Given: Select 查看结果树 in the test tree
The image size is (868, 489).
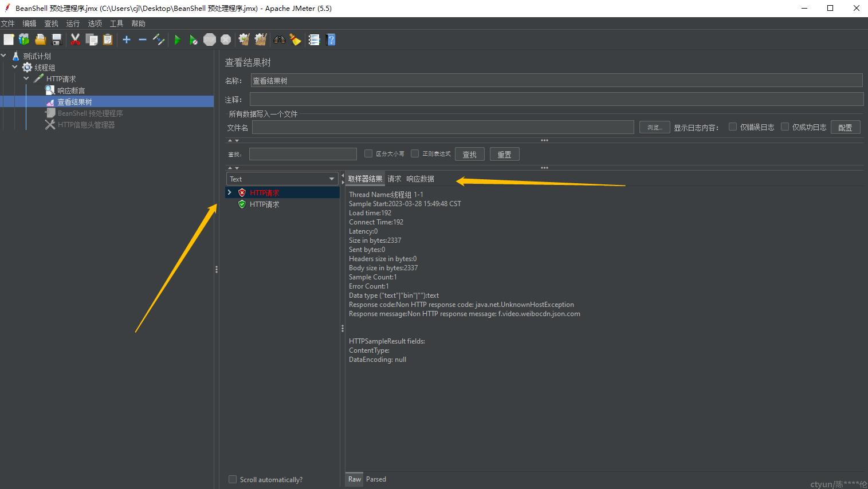Looking at the screenshot, I should coord(74,102).
